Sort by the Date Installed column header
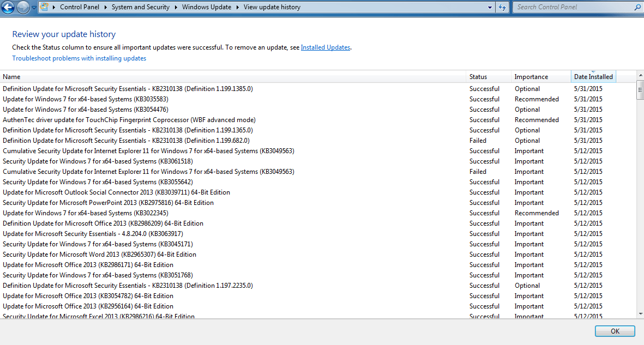This screenshot has height=345, width=644. pos(593,77)
